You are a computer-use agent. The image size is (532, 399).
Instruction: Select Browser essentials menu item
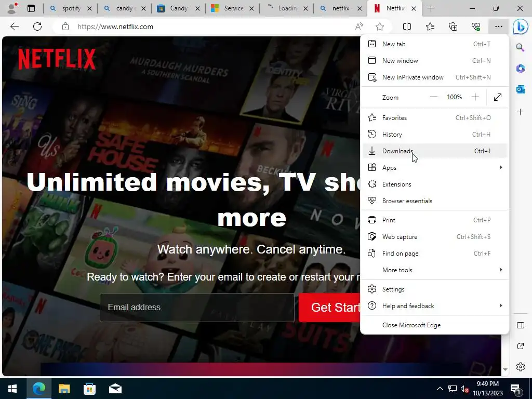point(435,201)
